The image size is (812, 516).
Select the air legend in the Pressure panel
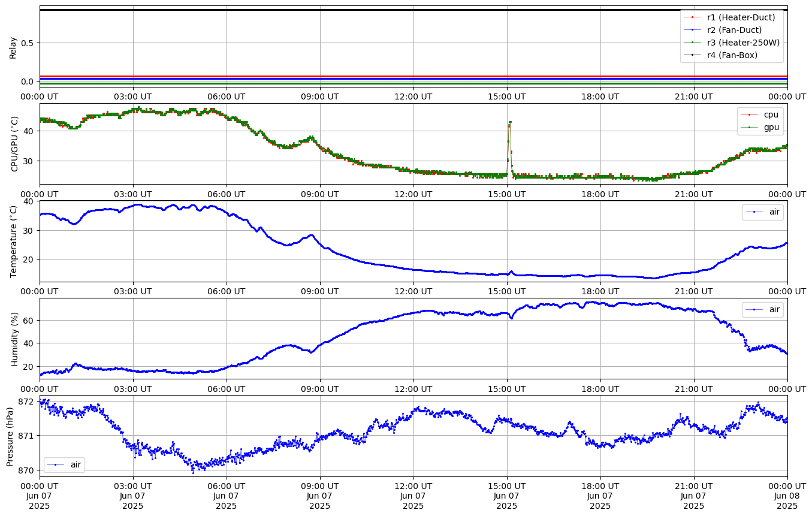coord(64,464)
